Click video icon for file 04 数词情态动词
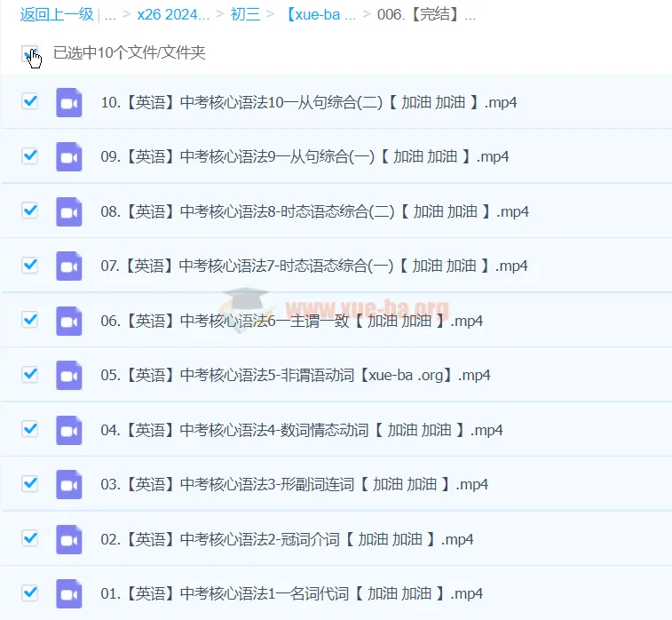This screenshot has height=620, width=672. pos(69,430)
